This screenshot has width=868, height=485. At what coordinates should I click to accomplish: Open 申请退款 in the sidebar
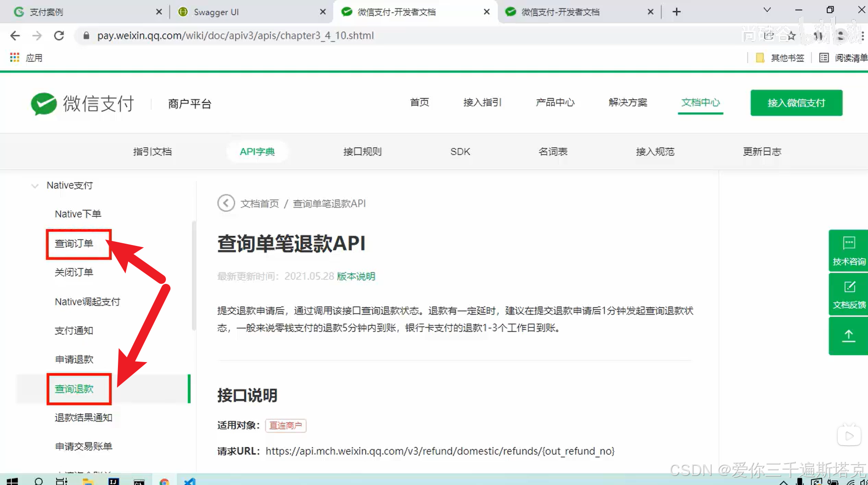tap(74, 360)
